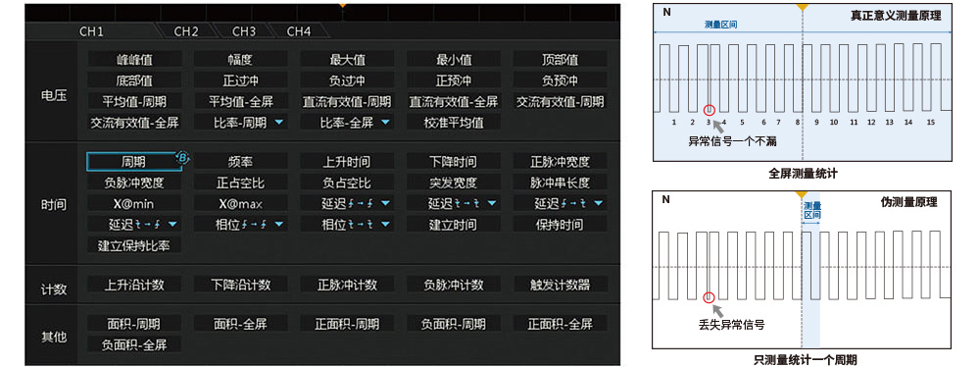Select the 上升沿计数 measurement

135,284
